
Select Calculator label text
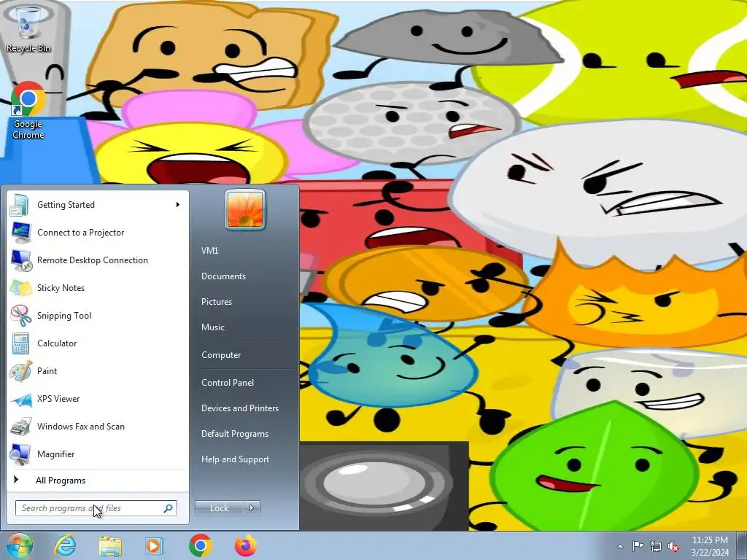pyautogui.click(x=57, y=343)
